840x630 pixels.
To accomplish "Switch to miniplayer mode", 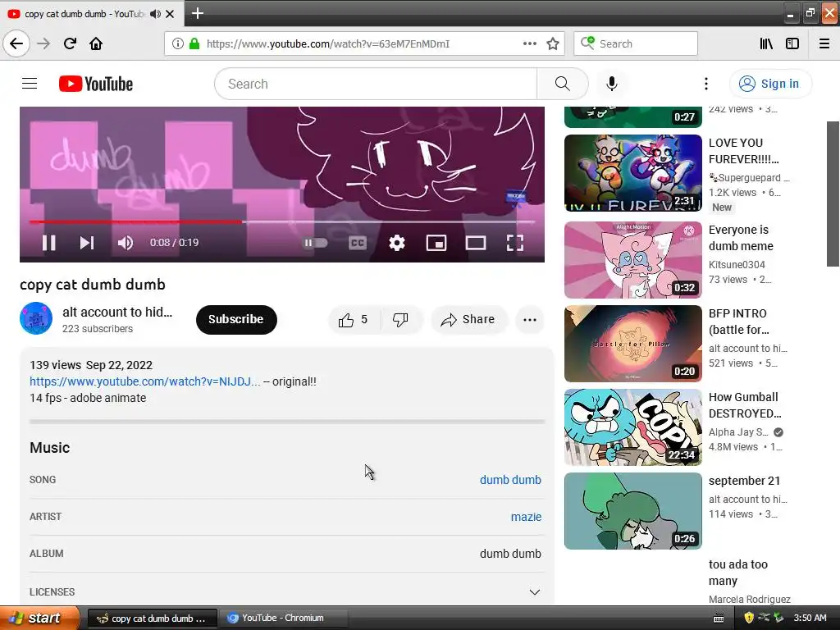I will (x=436, y=243).
